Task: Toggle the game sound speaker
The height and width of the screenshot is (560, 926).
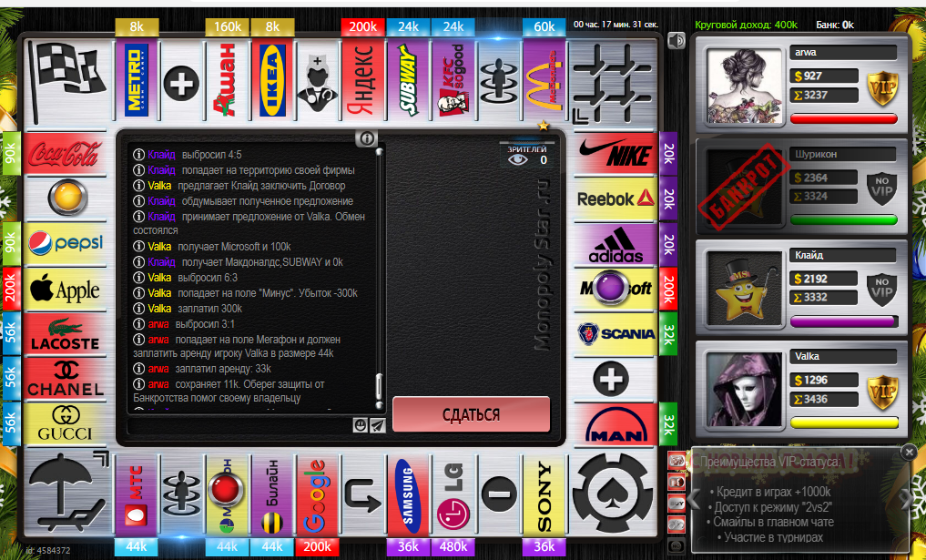Action: [677, 40]
